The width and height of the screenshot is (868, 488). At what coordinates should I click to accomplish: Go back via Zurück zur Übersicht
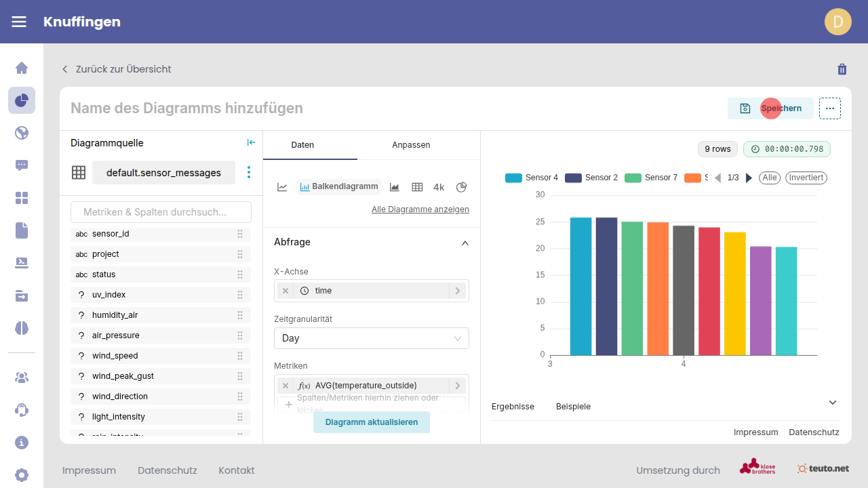[116, 69]
